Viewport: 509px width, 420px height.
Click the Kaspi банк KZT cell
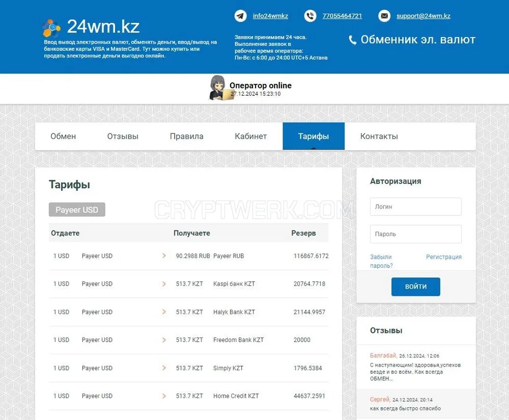(234, 284)
